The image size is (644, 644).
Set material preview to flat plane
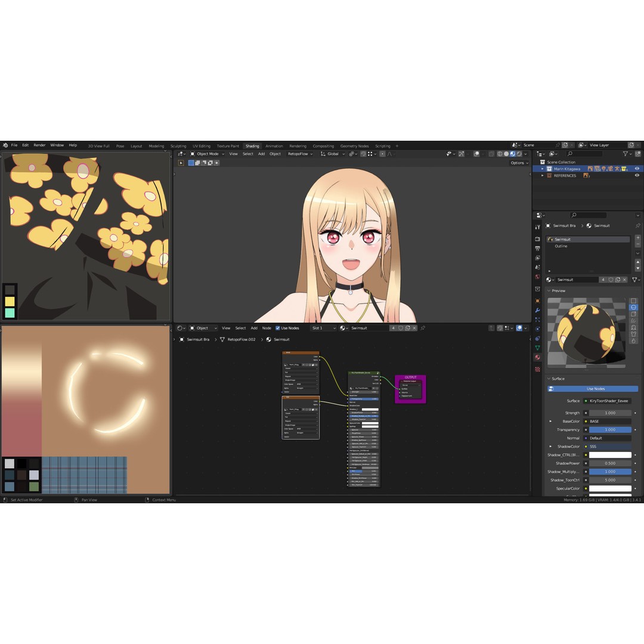(x=634, y=301)
